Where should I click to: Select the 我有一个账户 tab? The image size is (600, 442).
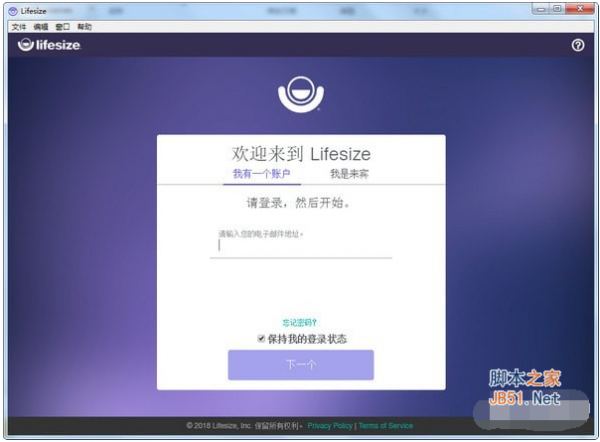click(x=262, y=174)
